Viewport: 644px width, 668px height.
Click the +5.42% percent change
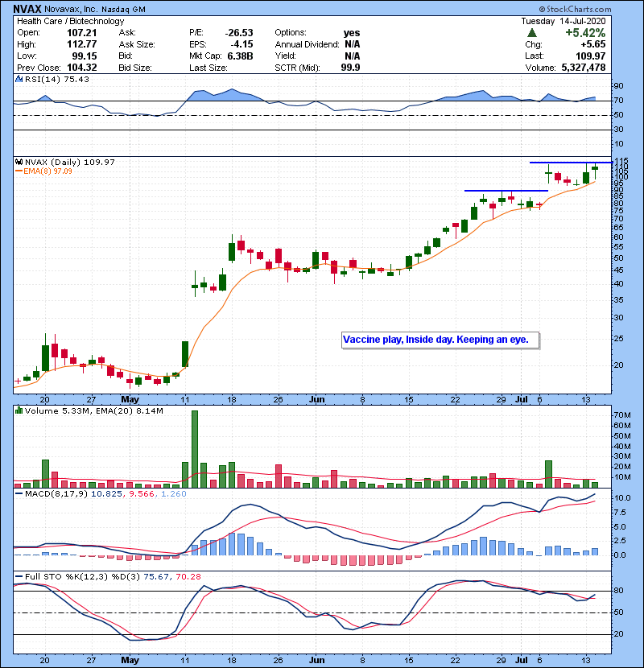pos(585,32)
